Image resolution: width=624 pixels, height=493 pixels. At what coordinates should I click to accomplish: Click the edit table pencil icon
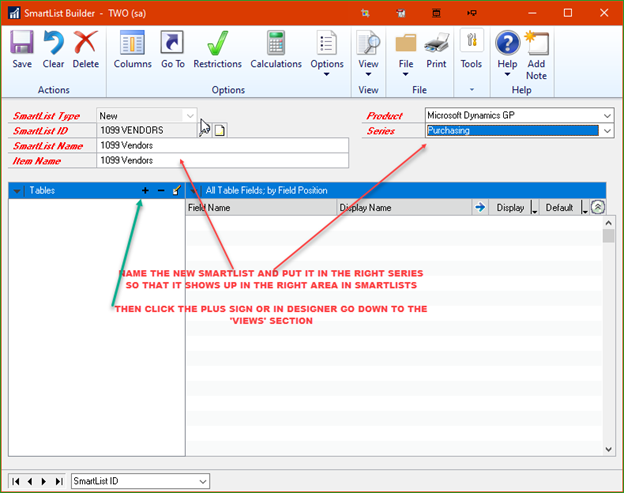tap(177, 190)
